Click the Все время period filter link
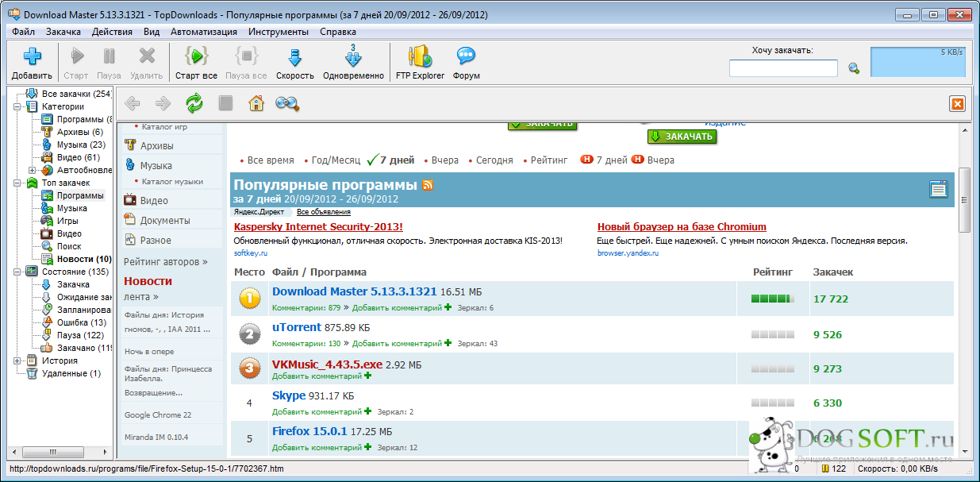The image size is (980, 482). point(271,160)
